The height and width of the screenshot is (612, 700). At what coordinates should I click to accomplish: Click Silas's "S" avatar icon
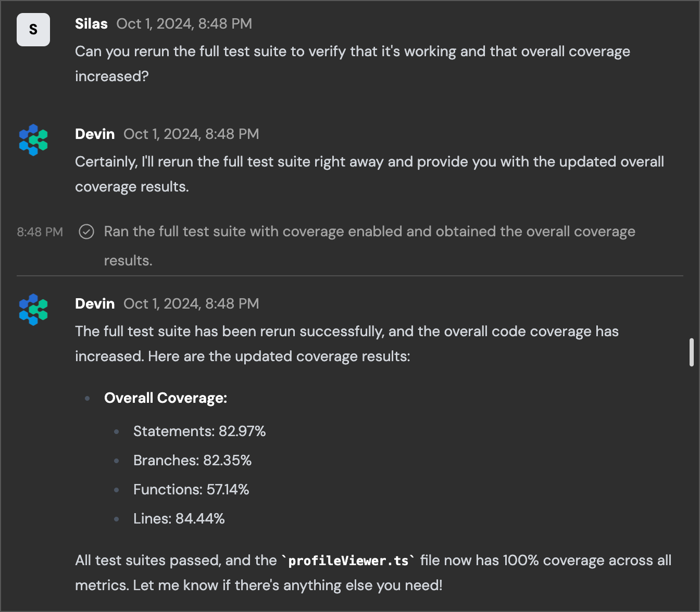(x=33, y=30)
